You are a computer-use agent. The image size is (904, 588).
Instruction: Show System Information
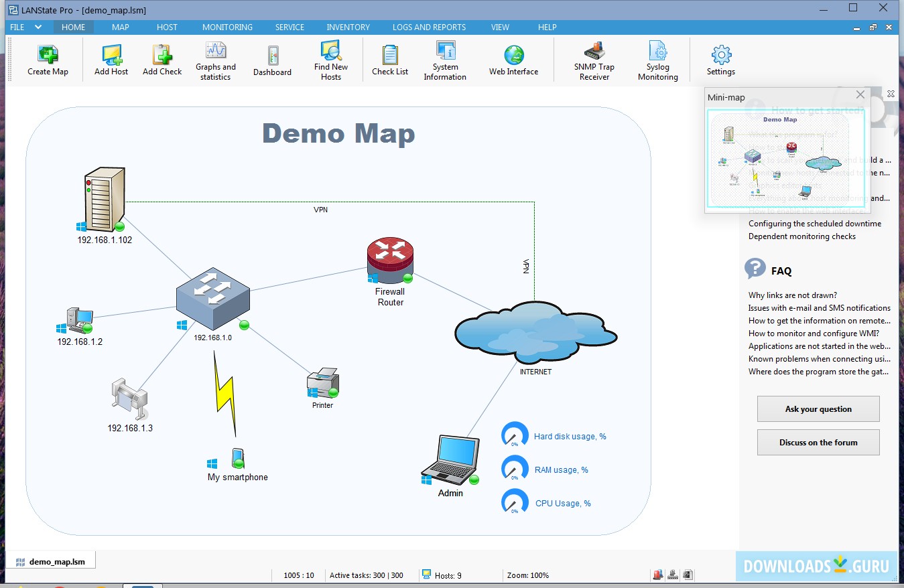[445, 61]
